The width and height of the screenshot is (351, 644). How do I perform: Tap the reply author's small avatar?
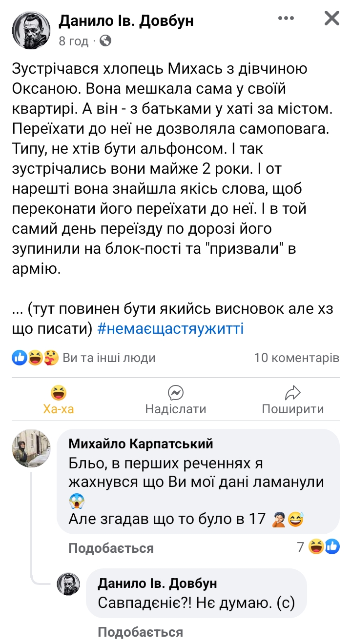click(x=69, y=584)
